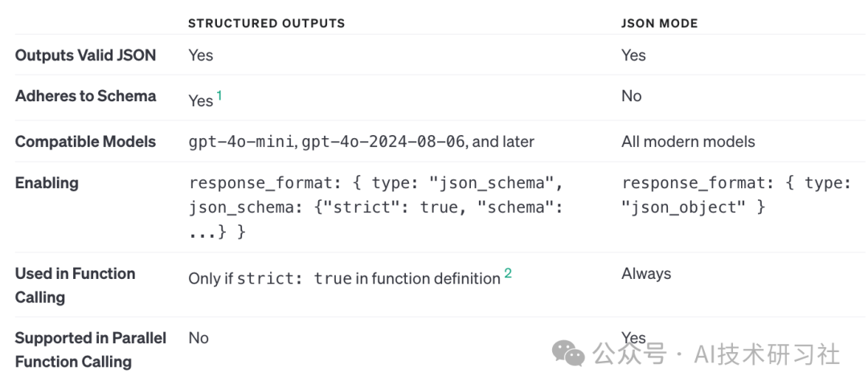Click the json_schema response_format code snippet
This screenshot has height=389, width=868.
(375, 207)
